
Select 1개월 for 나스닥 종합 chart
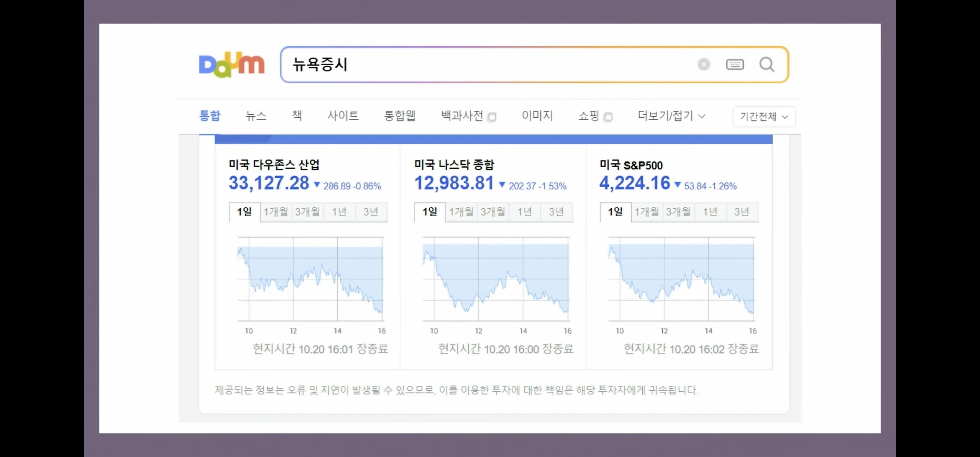(461, 212)
